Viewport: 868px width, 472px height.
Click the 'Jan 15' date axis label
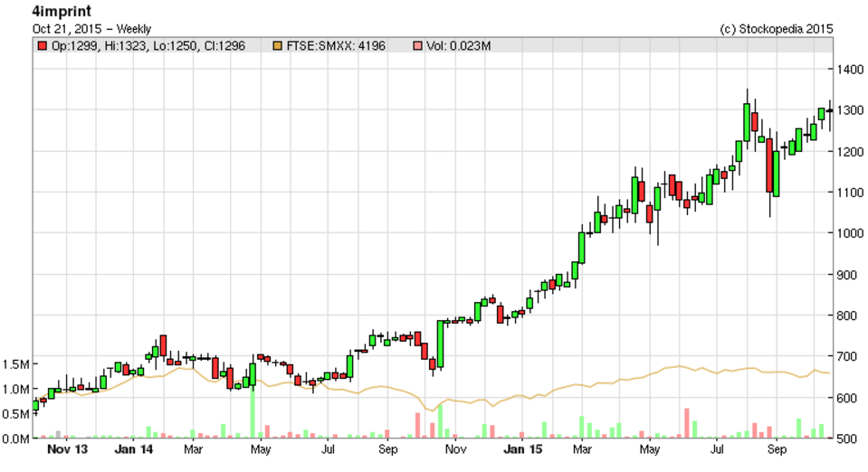click(x=522, y=448)
